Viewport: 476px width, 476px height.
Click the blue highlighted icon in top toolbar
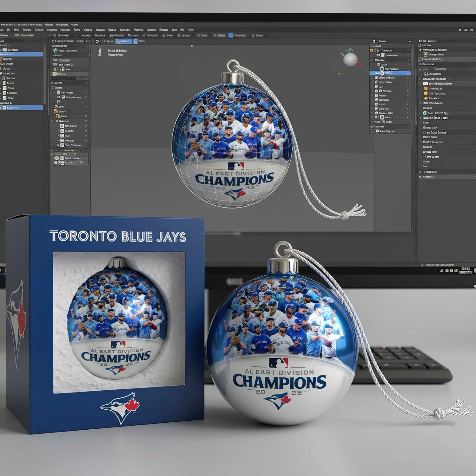click(x=231, y=35)
